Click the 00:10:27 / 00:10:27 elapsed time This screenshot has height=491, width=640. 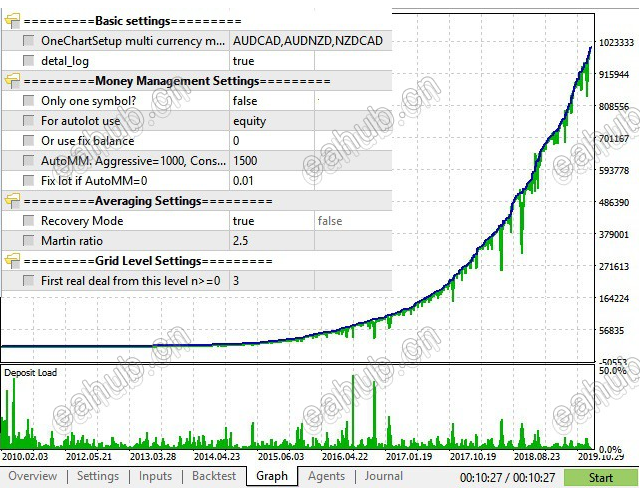(507, 478)
